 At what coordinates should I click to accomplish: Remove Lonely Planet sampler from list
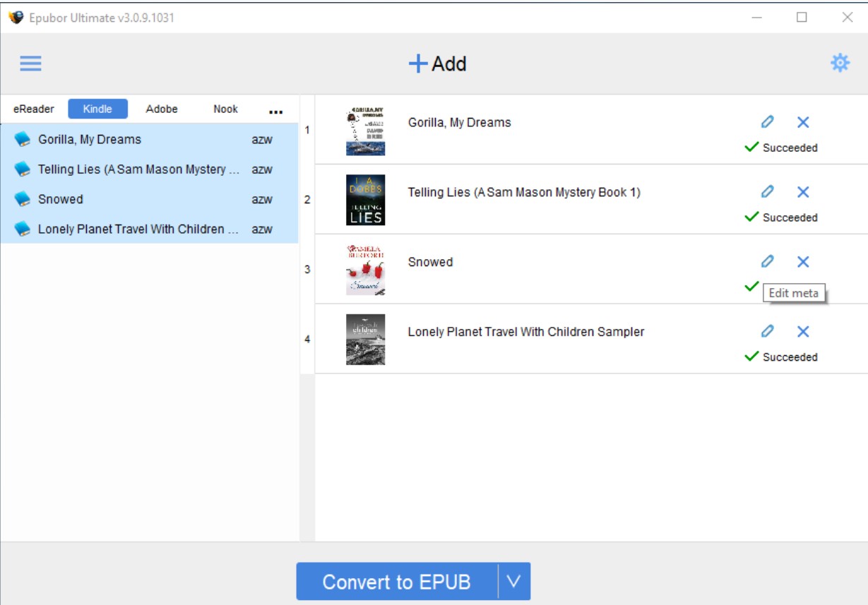(x=803, y=332)
